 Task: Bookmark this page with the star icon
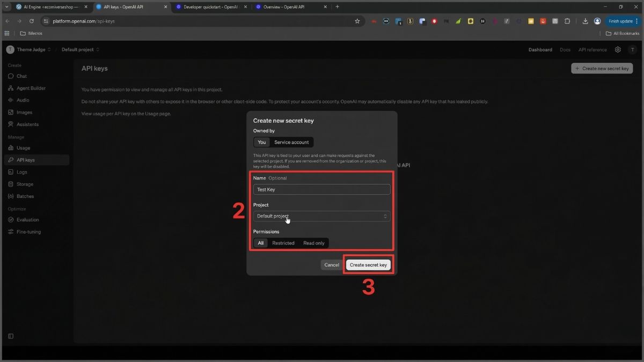pos(357,21)
